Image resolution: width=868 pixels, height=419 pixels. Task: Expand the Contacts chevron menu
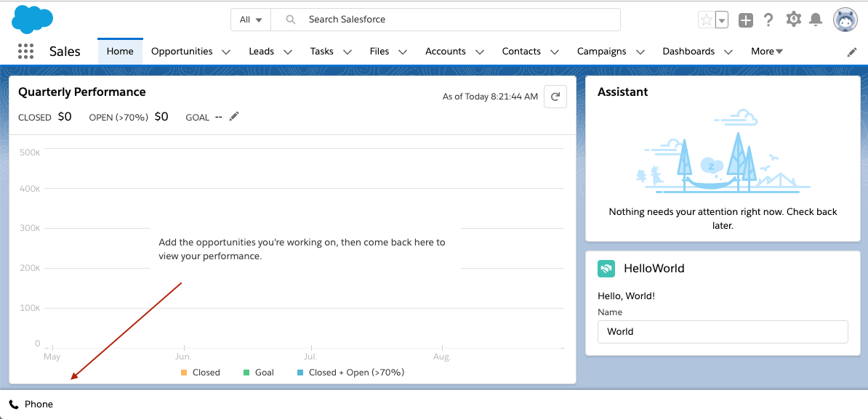pyautogui.click(x=555, y=52)
